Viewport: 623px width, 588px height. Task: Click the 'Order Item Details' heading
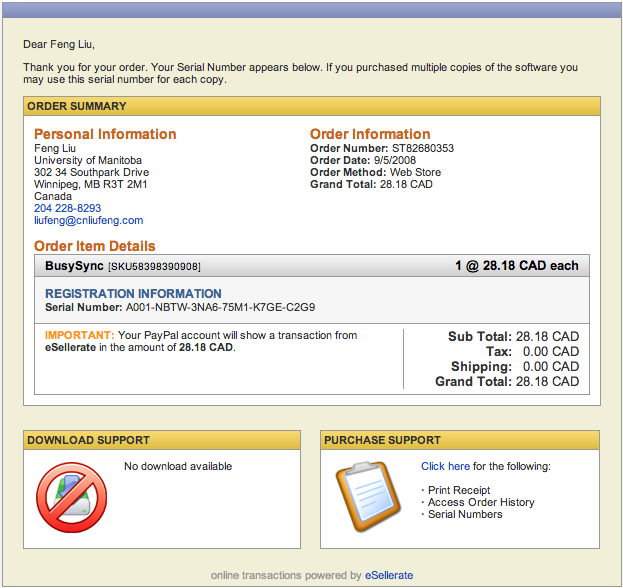(x=95, y=246)
